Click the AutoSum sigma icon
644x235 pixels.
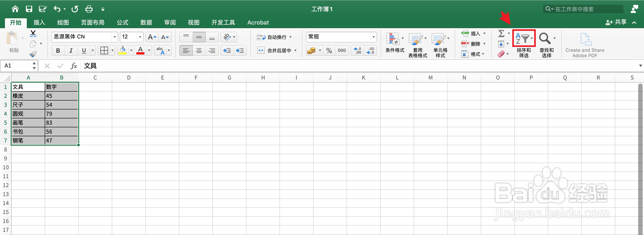click(x=501, y=33)
